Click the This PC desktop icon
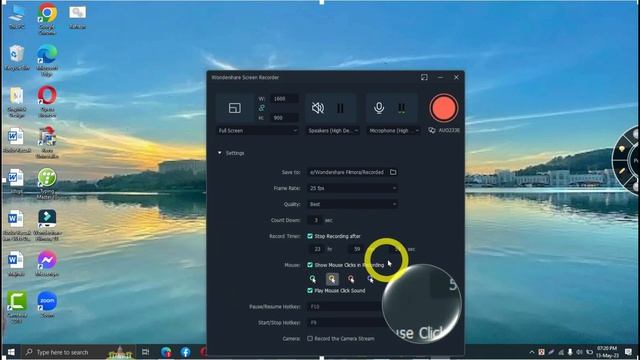Screen dimensions: 640x360 16,16
